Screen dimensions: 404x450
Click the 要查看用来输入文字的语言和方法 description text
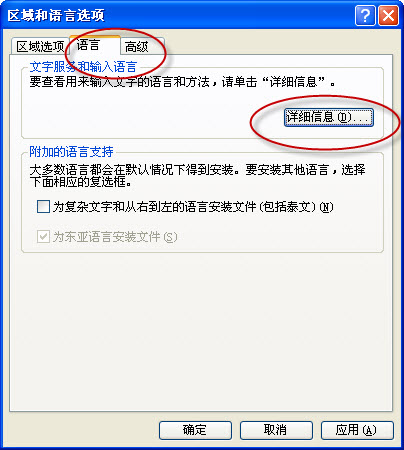tap(120, 82)
